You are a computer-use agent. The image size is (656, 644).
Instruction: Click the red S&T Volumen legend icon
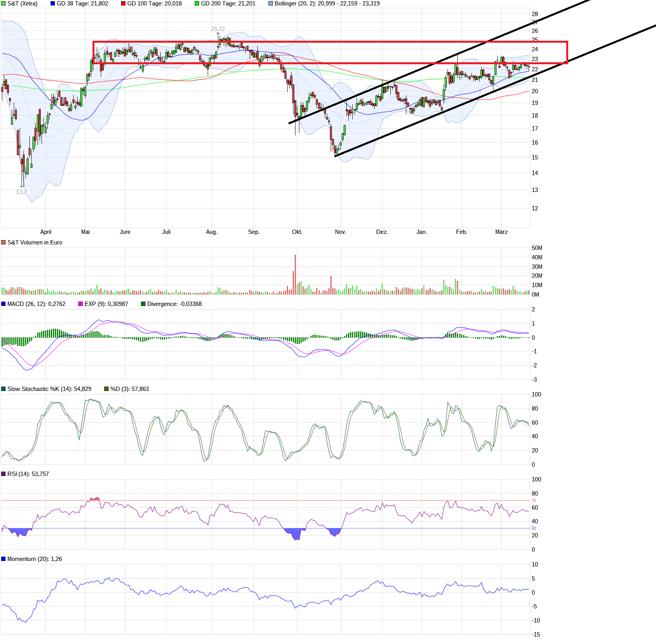[4, 242]
